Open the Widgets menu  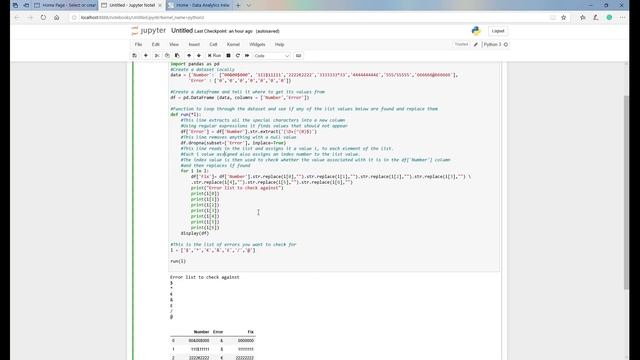tap(257, 44)
